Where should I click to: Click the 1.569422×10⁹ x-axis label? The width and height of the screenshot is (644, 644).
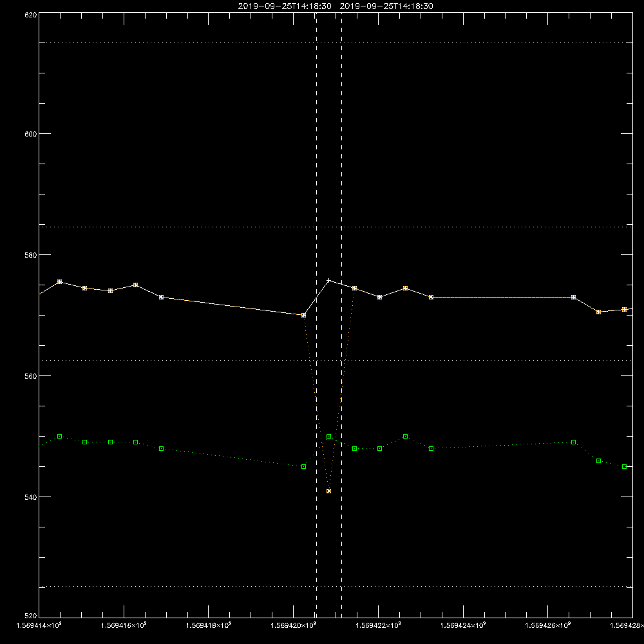[378, 625]
